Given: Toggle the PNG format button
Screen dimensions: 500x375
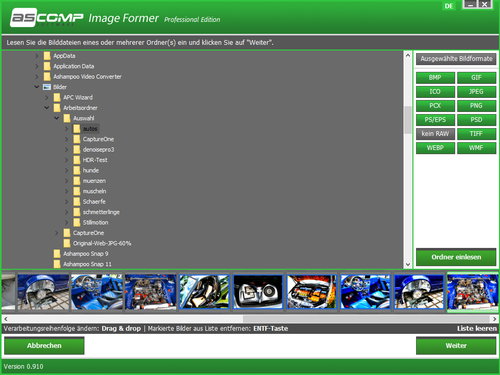Looking at the screenshot, I should [476, 106].
